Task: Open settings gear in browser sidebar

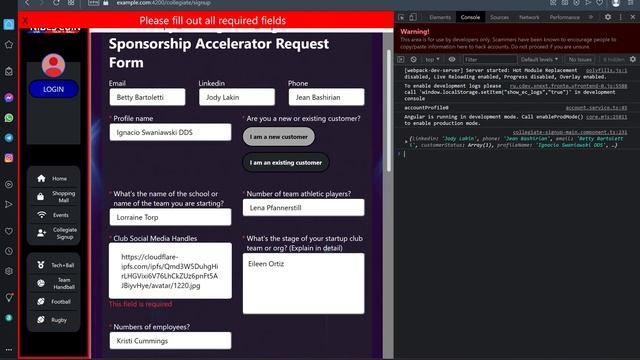Action: 9,271
